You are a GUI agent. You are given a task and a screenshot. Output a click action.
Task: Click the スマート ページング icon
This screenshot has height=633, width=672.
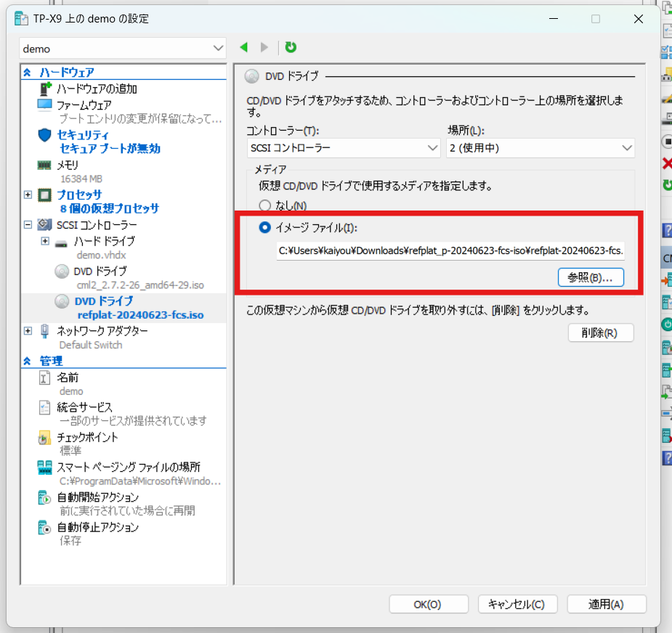click(44, 467)
